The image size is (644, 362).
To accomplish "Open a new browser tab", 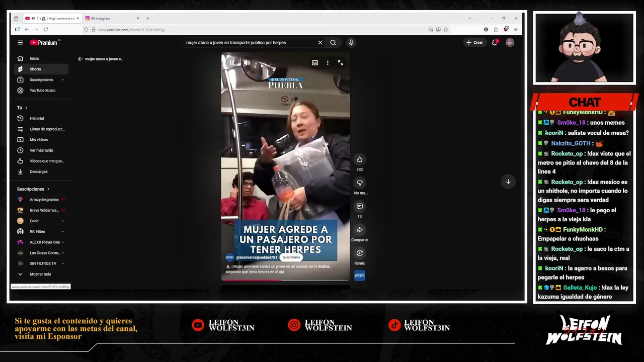I will [x=147, y=19].
